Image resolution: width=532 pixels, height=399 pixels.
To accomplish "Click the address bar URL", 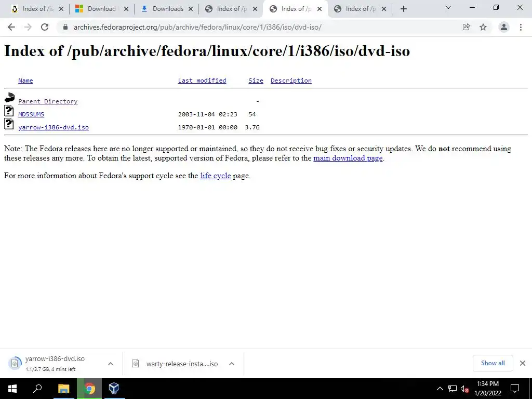I will tap(197, 27).
